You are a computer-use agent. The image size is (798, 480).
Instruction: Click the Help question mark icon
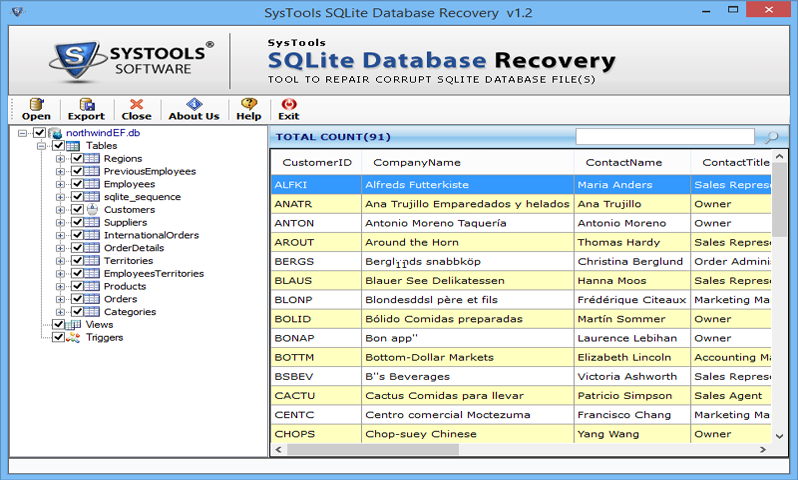(x=249, y=104)
